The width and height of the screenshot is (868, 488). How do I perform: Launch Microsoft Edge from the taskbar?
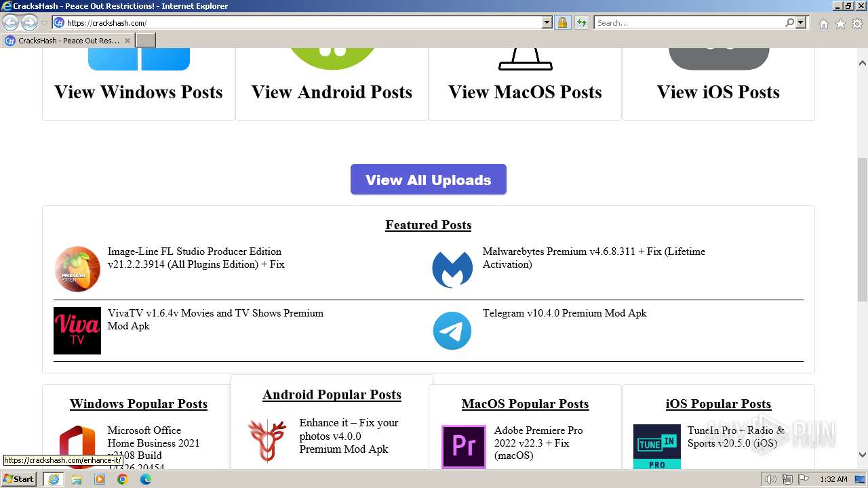[146, 479]
